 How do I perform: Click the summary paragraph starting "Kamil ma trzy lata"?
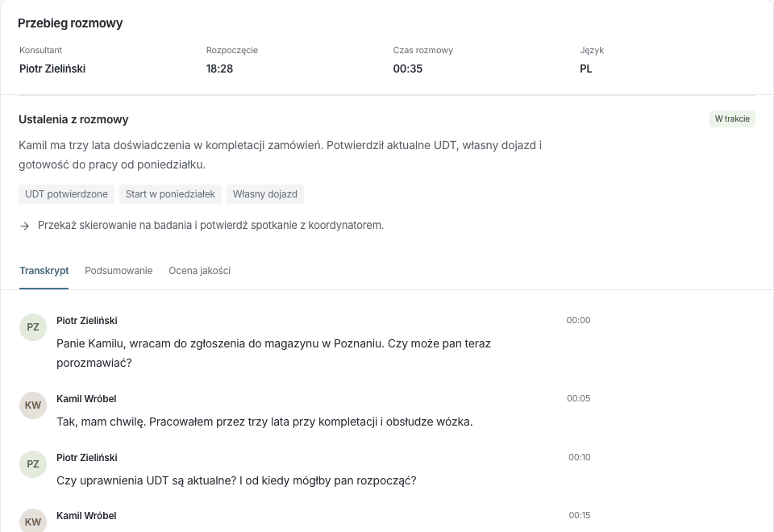click(281, 155)
